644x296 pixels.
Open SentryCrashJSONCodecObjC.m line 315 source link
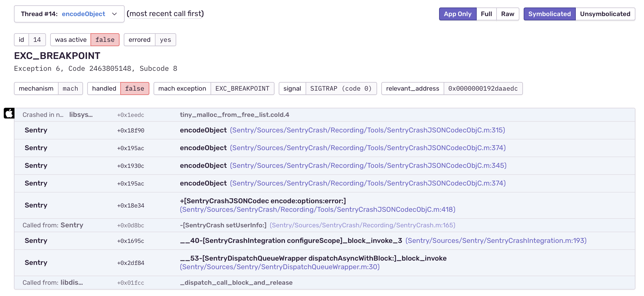(x=367, y=130)
